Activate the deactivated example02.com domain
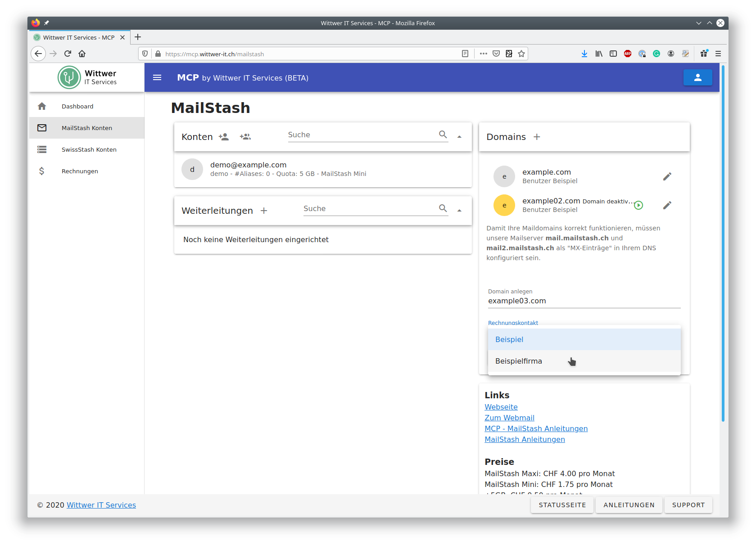The height and width of the screenshot is (545, 756). pyautogui.click(x=638, y=205)
